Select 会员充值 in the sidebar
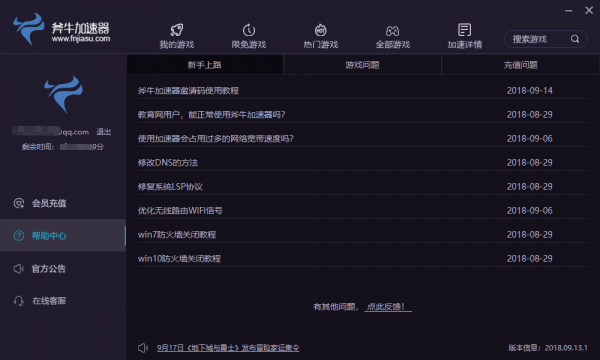The width and height of the screenshot is (600, 360). pyautogui.click(x=63, y=203)
